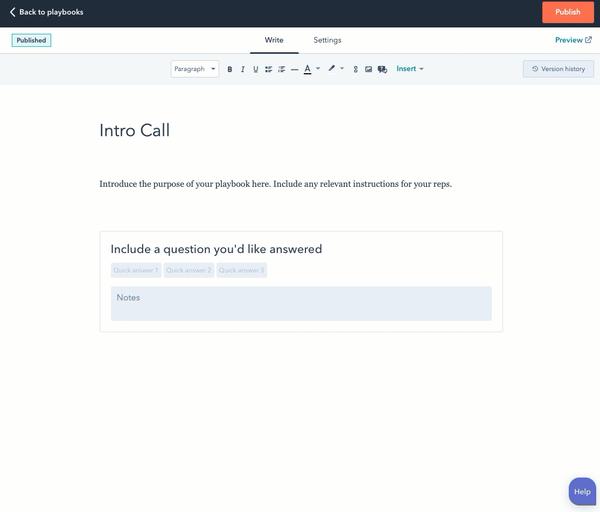Expand the highlight color dropdown arrow
600x512 pixels.
point(342,69)
